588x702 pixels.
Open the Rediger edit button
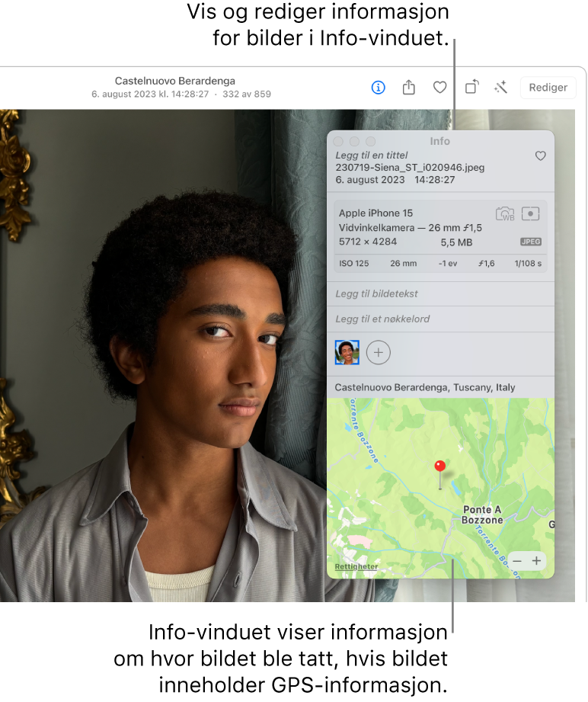(548, 88)
